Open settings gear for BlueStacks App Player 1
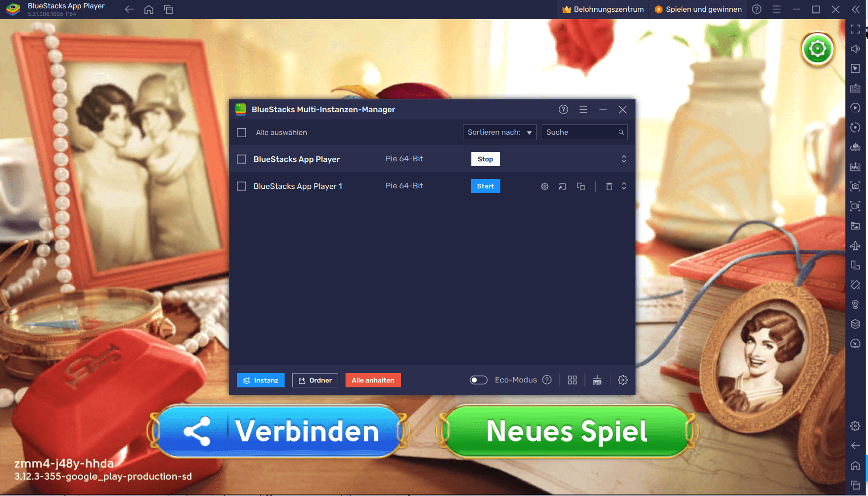The image size is (868, 496). 545,186
